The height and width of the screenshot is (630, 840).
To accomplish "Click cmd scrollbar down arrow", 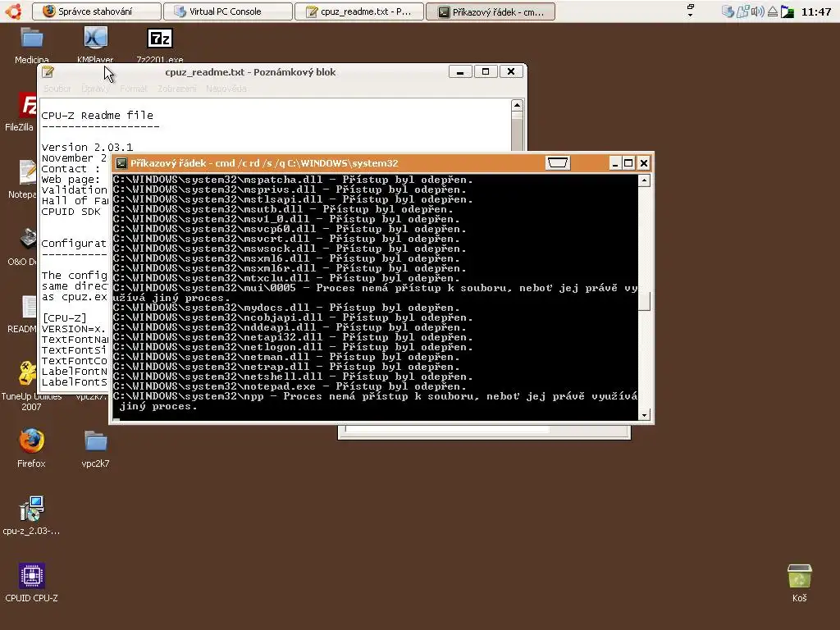I will tap(645, 414).
